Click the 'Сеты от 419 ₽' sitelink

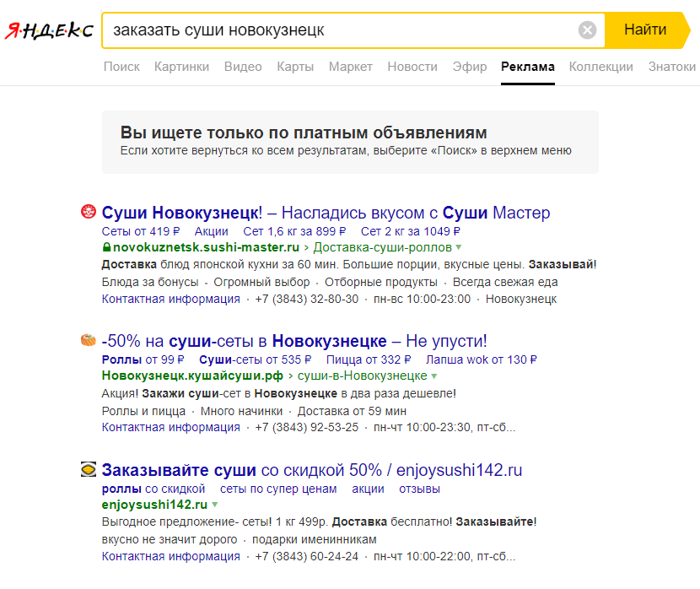click(x=141, y=231)
